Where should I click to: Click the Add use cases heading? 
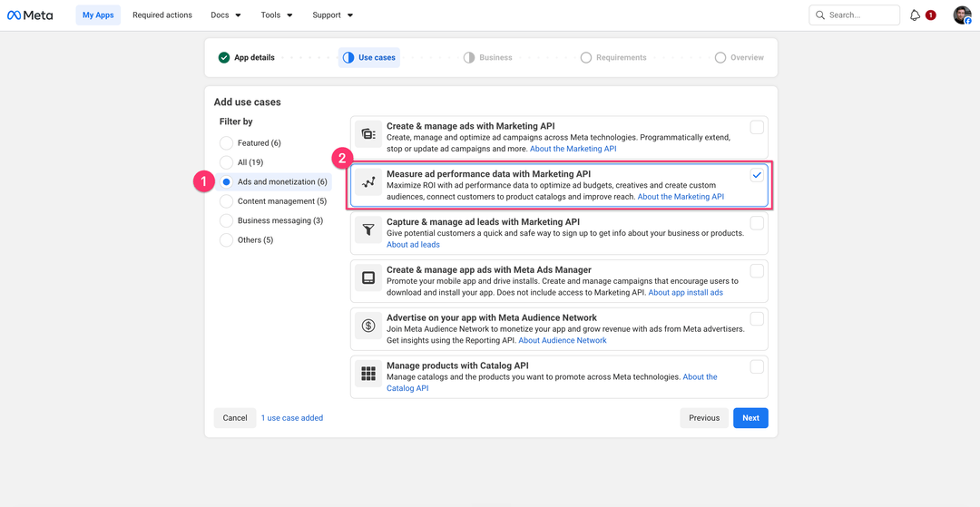pos(248,102)
